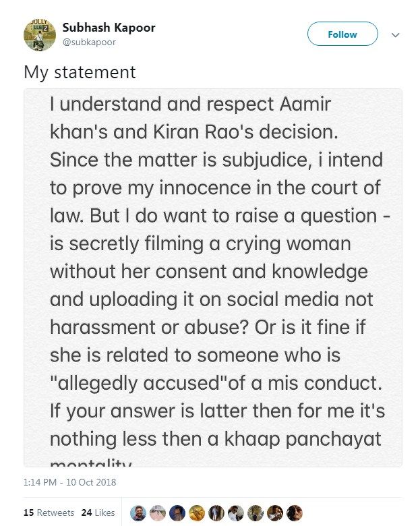Expand the tweet options chevron
This screenshot has width=420, height=526.
(396, 35)
